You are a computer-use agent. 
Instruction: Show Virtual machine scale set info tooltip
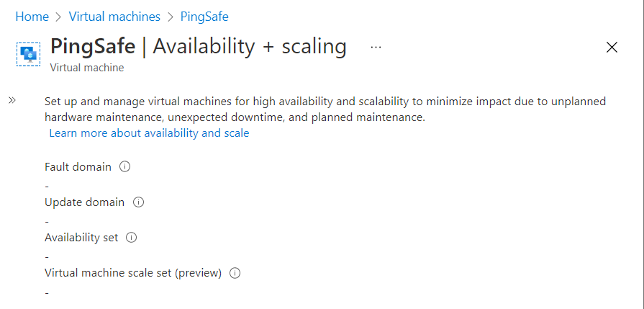[235, 273]
